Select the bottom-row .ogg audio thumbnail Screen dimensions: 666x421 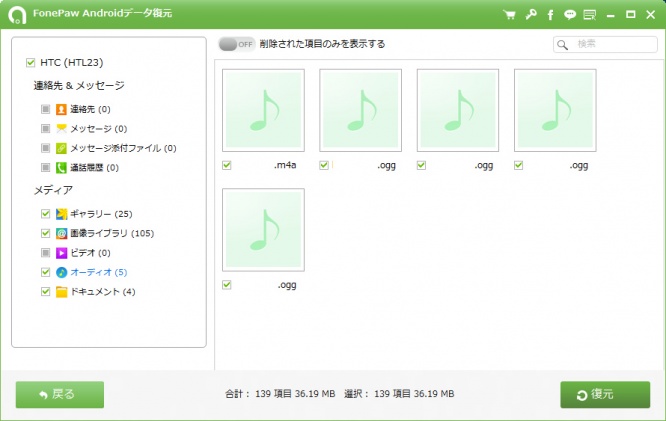click(x=263, y=230)
